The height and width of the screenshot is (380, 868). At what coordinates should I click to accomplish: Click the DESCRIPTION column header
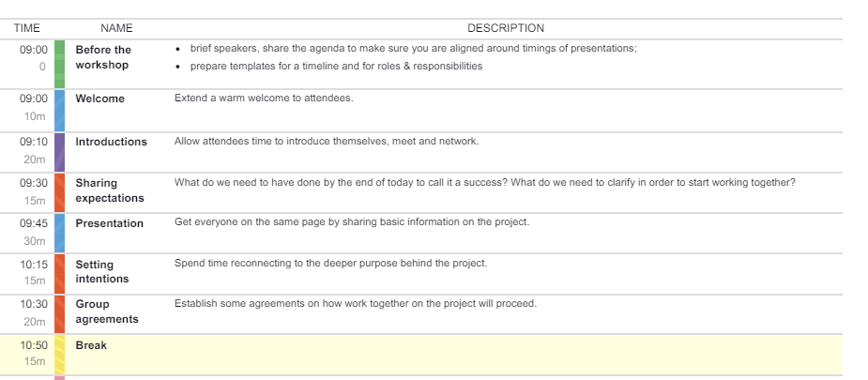pyautogui.click(x=506, y=28)
